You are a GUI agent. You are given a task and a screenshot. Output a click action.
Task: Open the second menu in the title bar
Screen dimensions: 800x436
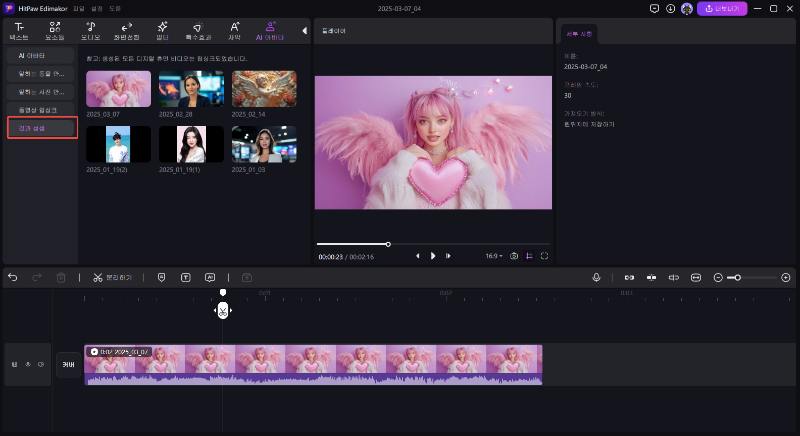[96, 9]
